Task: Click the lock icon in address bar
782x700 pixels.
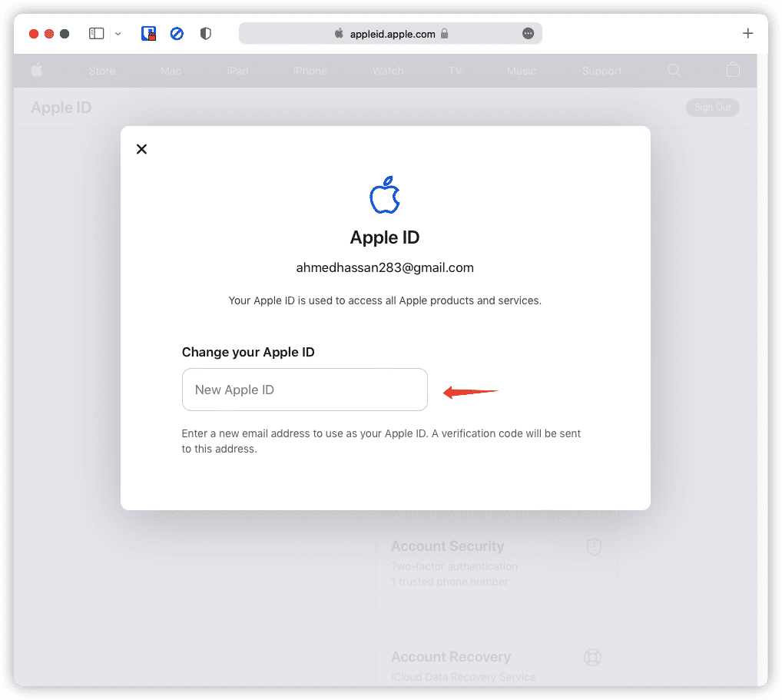Action: pos(444,34)
